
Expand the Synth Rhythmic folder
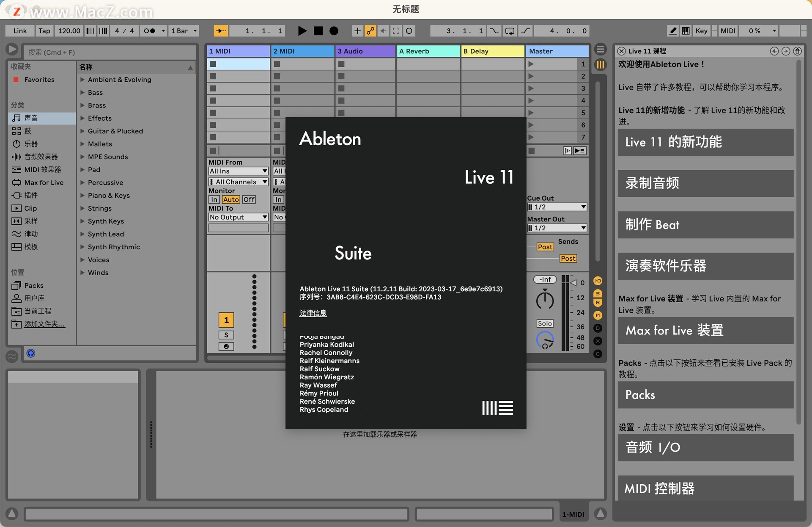pos(82,247)
